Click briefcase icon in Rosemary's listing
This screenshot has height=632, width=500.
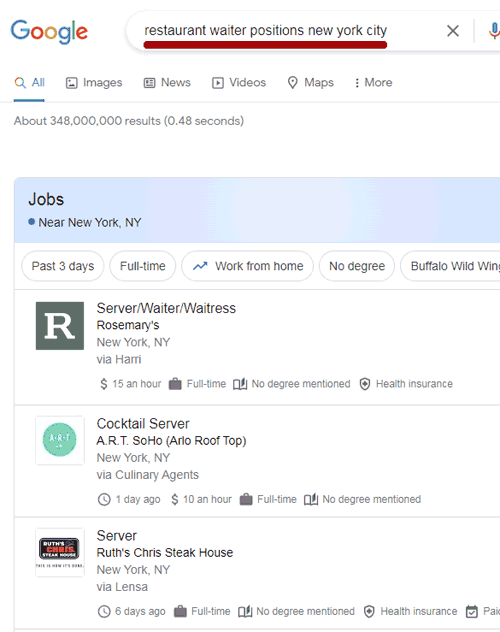[175, 384]
